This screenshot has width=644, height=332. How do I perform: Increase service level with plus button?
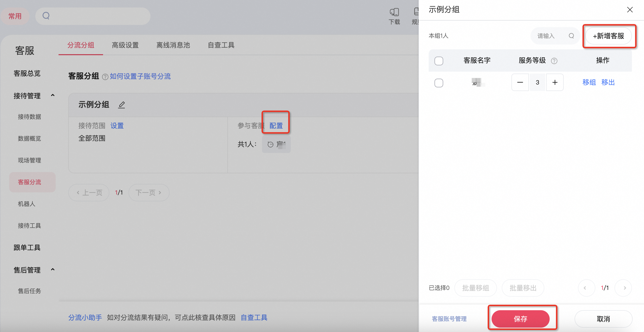pos(555,82)
